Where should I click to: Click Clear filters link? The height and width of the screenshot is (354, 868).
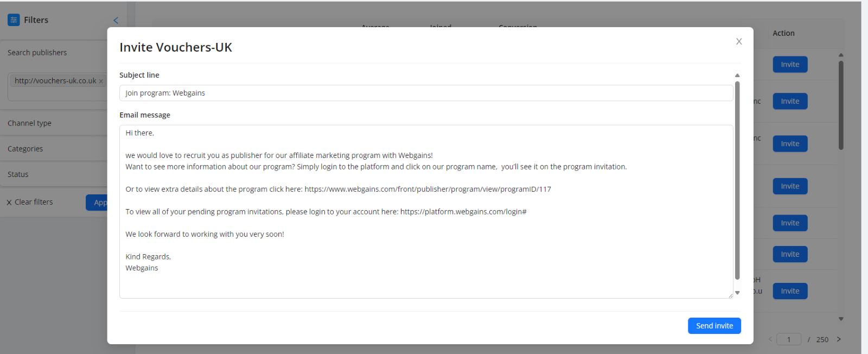tap(30, 202)
